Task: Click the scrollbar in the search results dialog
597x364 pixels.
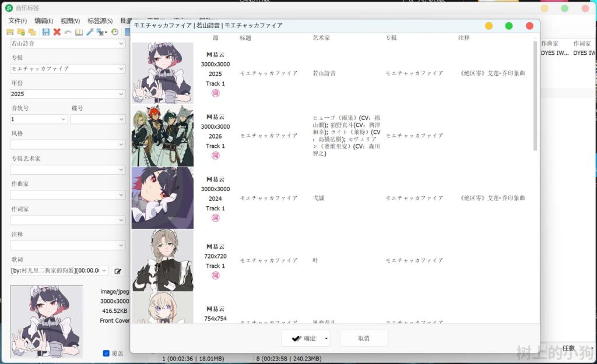Action: (535, 96)
